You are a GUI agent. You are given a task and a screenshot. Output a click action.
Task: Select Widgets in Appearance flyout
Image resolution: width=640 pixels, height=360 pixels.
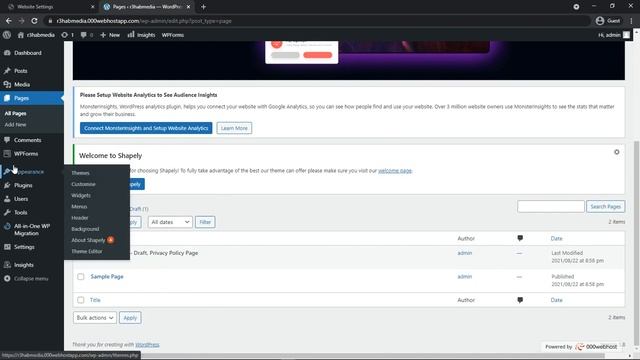[x=81, y=196]
